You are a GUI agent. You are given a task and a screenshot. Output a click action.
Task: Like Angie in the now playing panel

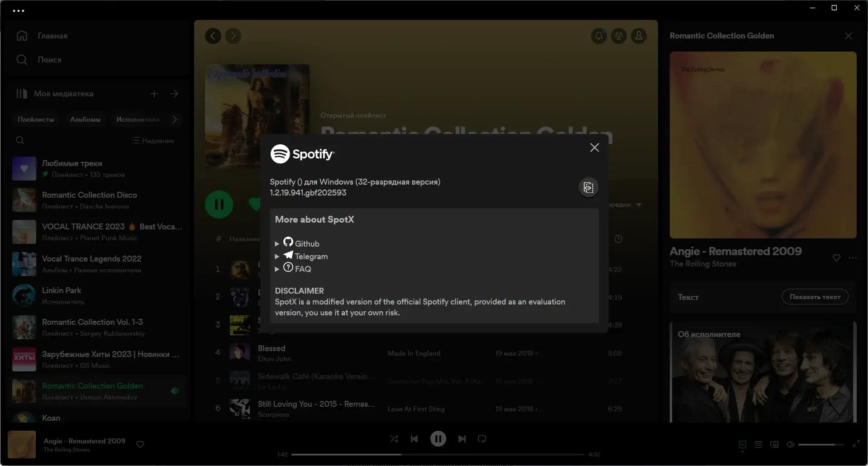(x=836, y=258)
